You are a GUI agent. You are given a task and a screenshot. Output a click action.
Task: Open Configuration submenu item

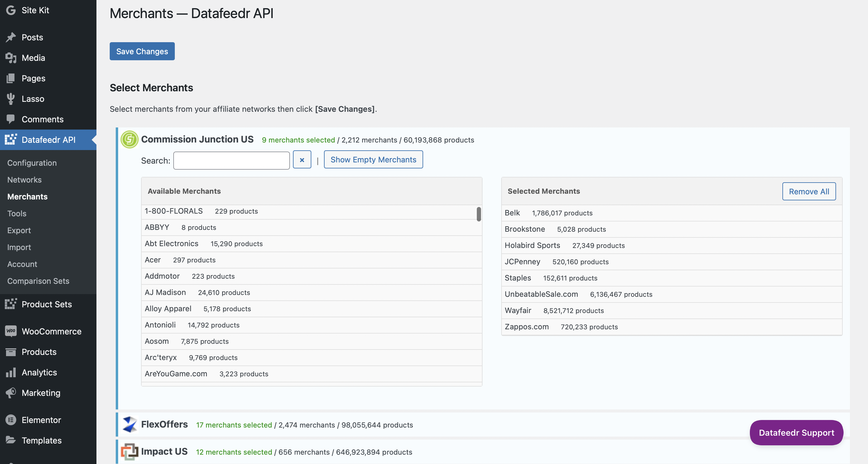(32, 163)
